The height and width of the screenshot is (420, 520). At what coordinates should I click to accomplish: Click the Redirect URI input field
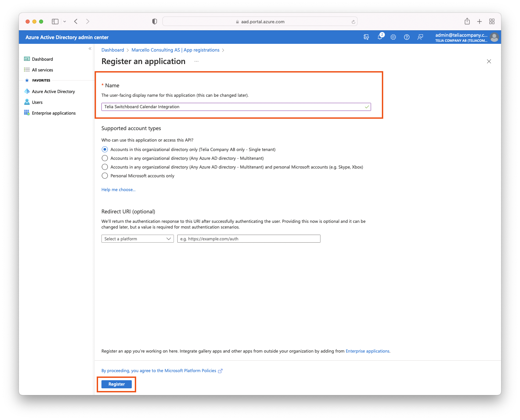click(x=249, y=239)
